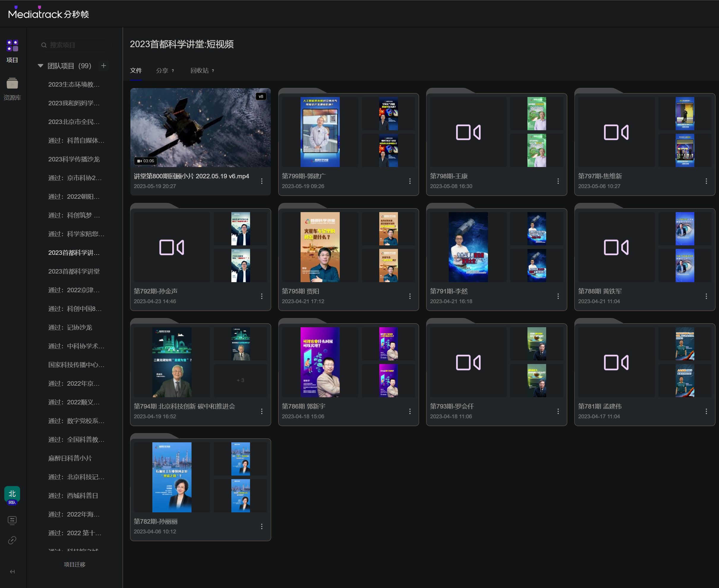Viewport: 719px width, 588px height.
Task: Click the link chain icon in sidebar
Action: coord(12,540)
